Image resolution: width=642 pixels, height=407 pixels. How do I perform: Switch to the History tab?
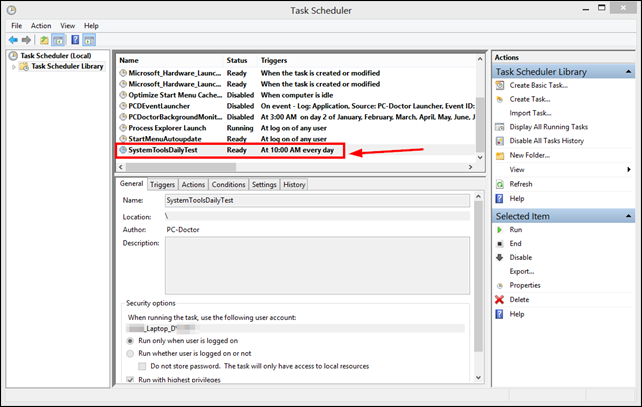[294, 185]
